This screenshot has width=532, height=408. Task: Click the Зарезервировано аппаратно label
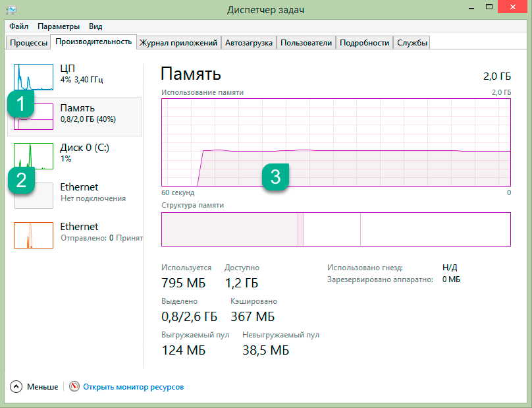tap(381, 279)
